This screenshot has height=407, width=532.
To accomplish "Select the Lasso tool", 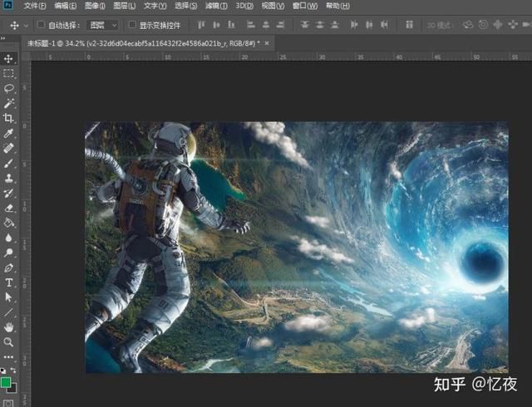I will [x=8, y=89].
